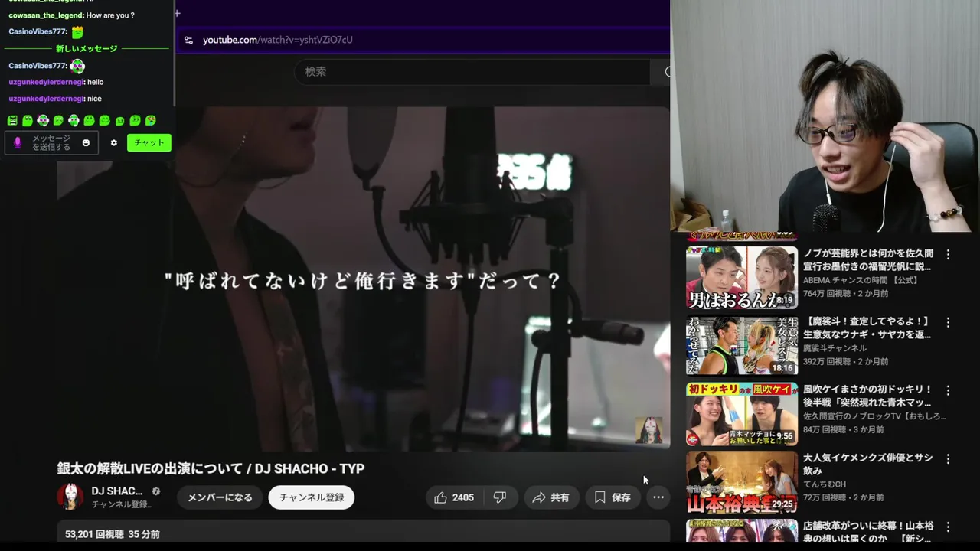The height and width of the screenshot is (551, 980).
Task: Share the video via 共有 button
Action: [551, 497]
